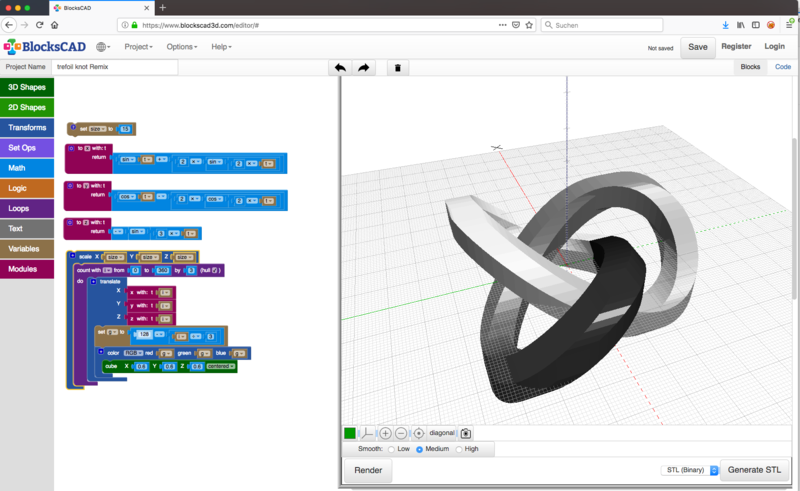800x491 pixels.
Task: Open the centered dropdown in cube block
Action: click(221, 366)
